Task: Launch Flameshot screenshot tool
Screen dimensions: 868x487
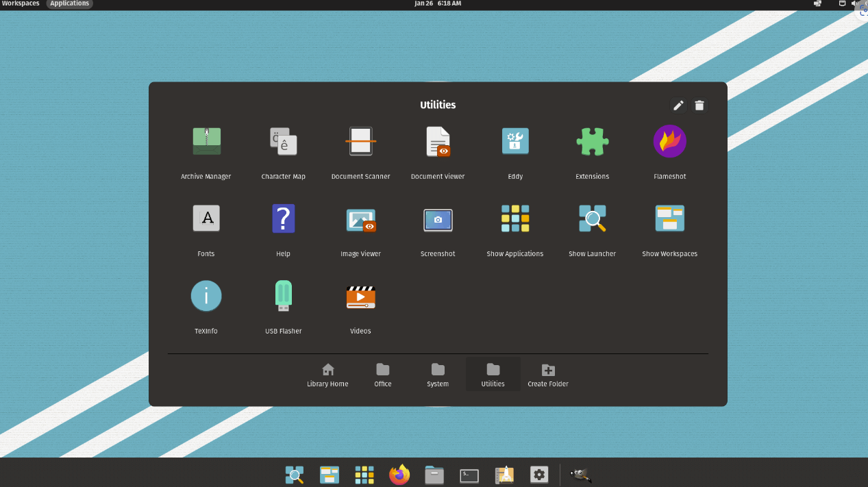Action: click(669, 151)
